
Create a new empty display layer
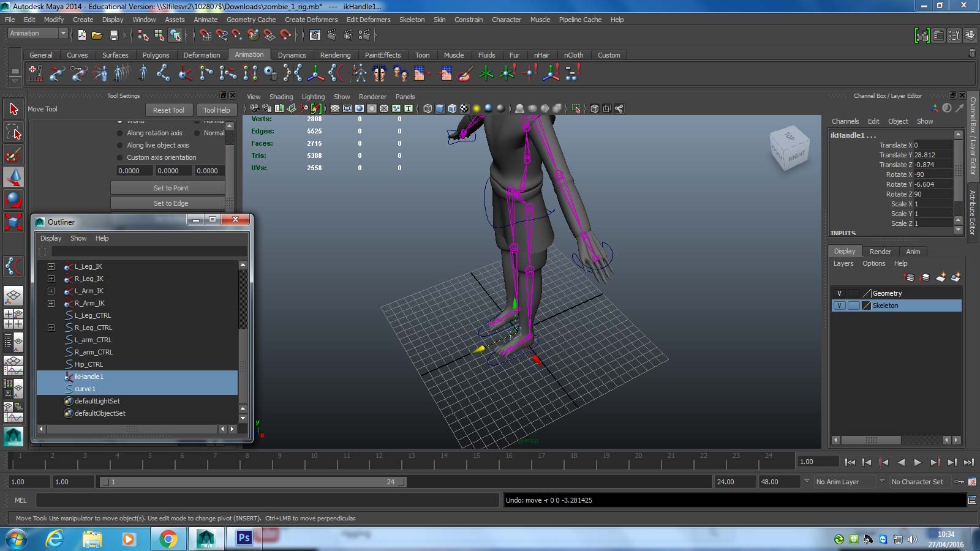pyautogui.click(x=940, y=277)
